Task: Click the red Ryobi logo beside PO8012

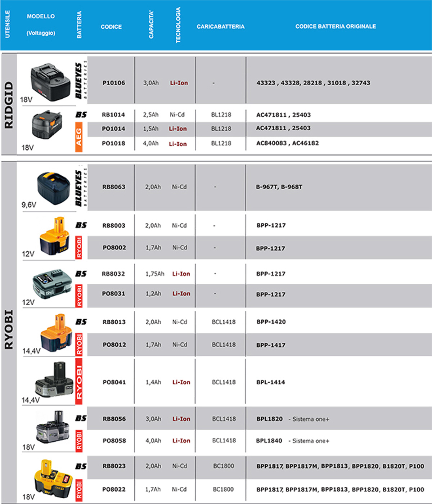Action: [79, 344]
